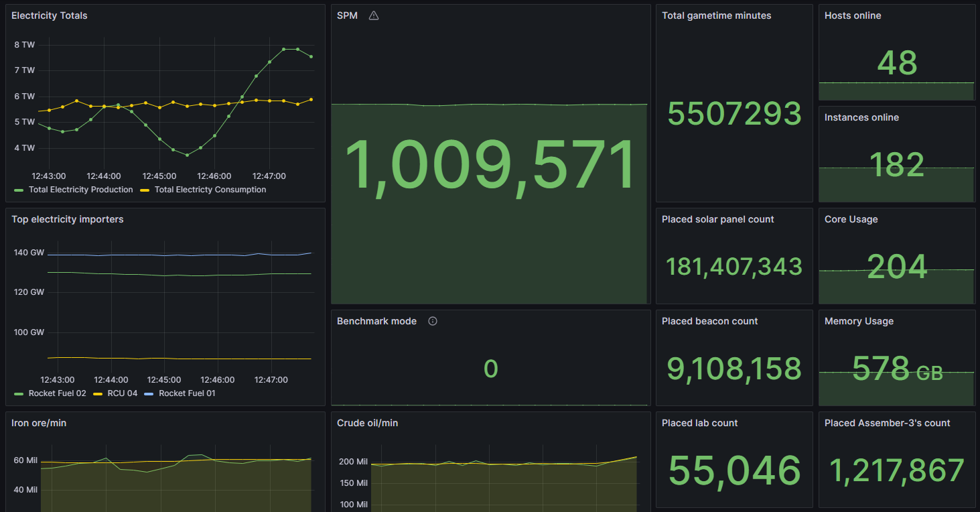Open the Instances online panel title
This screenshot has width=980, height=512.
[x=861, y=117]
